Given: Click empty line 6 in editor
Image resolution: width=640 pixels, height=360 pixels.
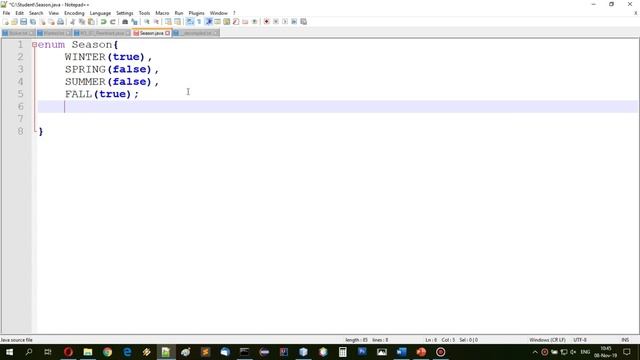Looking at the screenshot, I should click(337, 107).
